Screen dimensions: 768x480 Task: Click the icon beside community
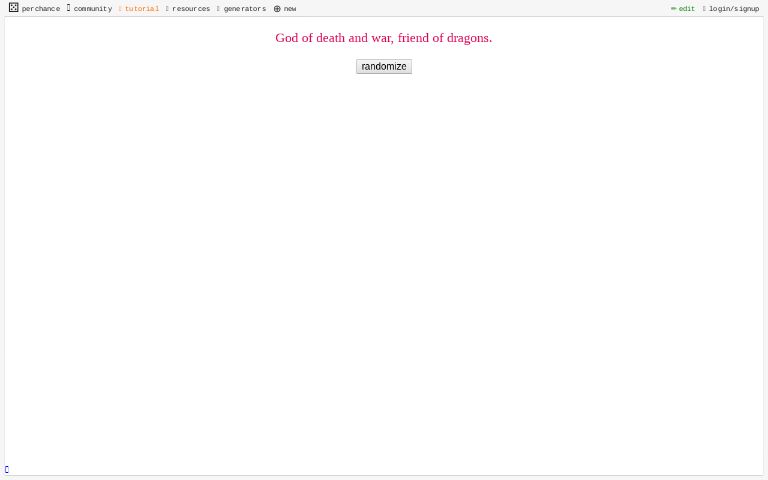tap(68, 8)
